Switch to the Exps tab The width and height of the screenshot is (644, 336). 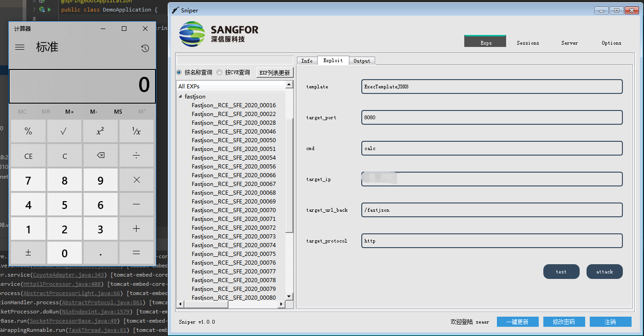(485, 42)
